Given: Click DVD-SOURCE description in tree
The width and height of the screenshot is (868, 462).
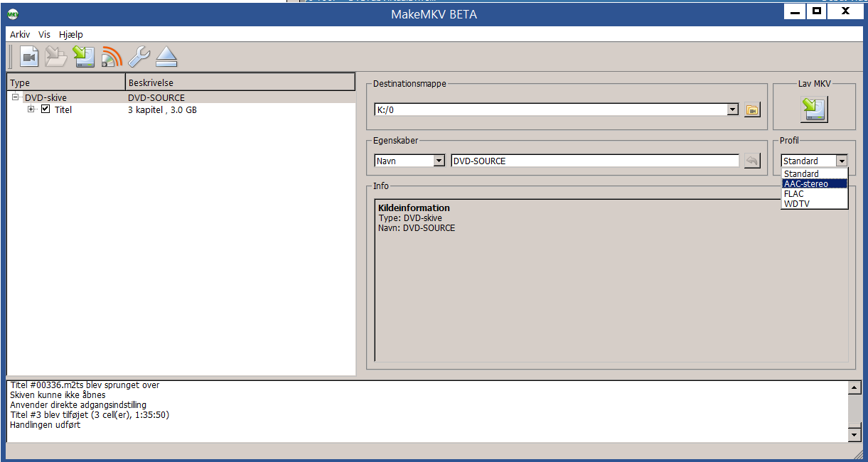Looking at the screenshot, I should [x=156, y=97].
